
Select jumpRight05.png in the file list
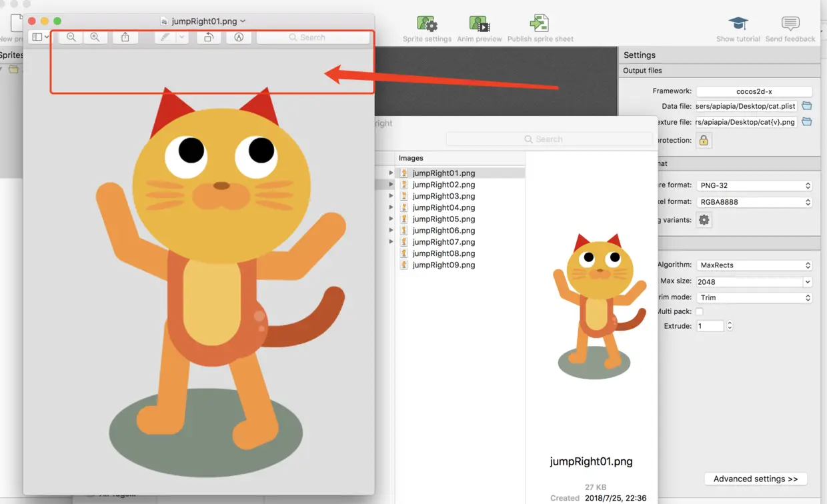coord(444,219)
